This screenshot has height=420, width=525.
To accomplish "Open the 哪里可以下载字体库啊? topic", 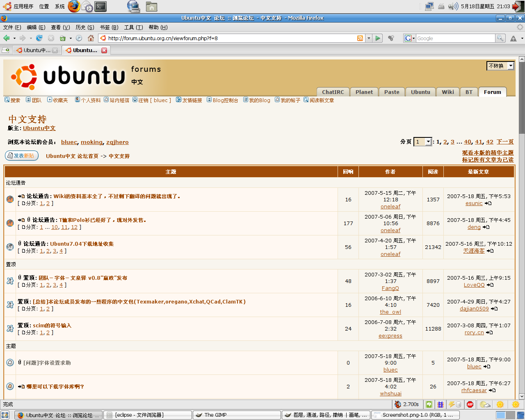I will click(55, 386).
